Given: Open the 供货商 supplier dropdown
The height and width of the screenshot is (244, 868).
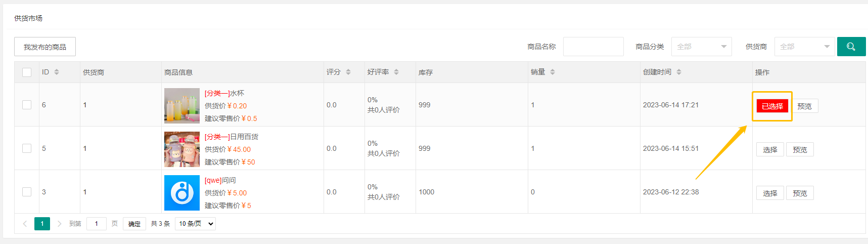Looking at the screenshot, I should click(x=804, y=47).
